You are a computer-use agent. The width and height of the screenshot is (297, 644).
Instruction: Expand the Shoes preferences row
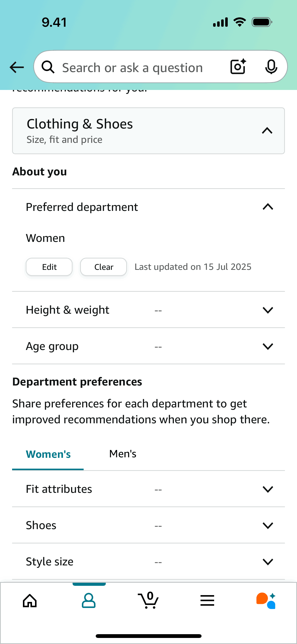(268, 525)
